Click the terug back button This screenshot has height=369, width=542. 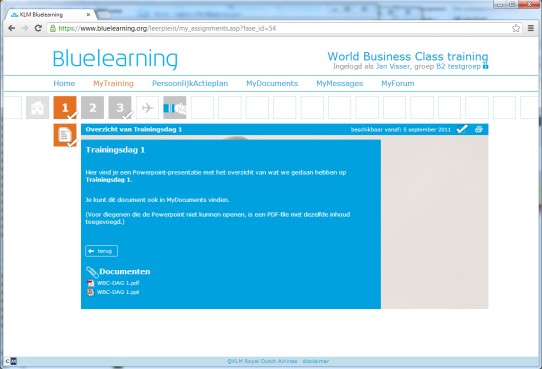click(x=101, y=251)
